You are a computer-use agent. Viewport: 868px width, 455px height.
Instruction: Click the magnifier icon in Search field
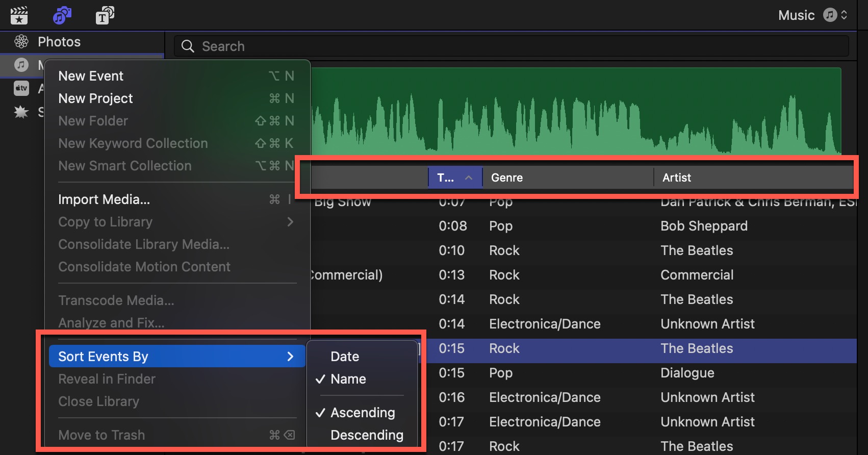[188, 46]
